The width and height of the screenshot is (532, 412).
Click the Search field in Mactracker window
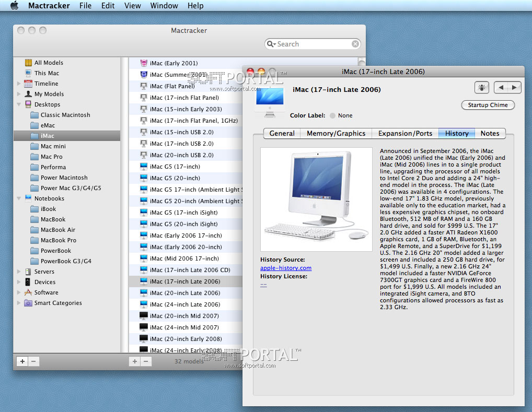(313, 44)
